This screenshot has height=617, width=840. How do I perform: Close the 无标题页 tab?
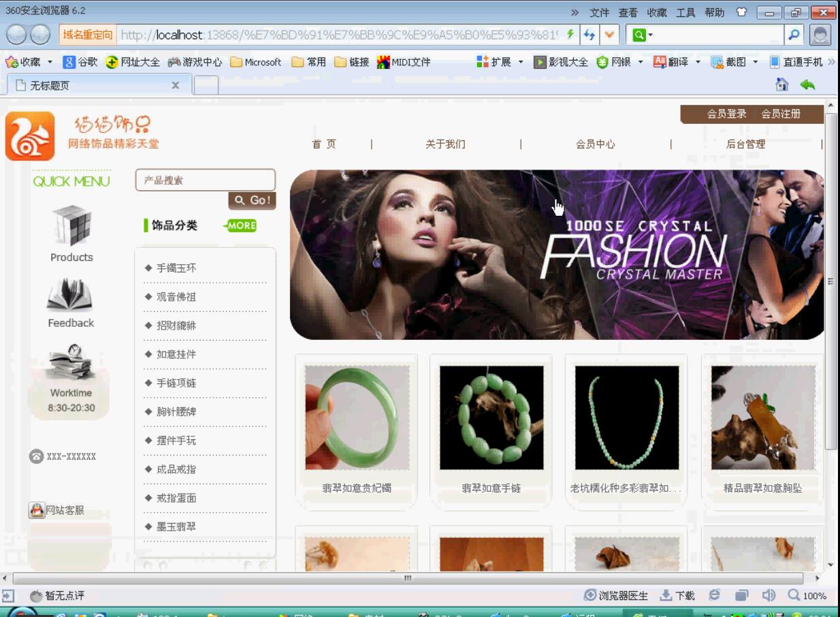(x=175, y=85)
